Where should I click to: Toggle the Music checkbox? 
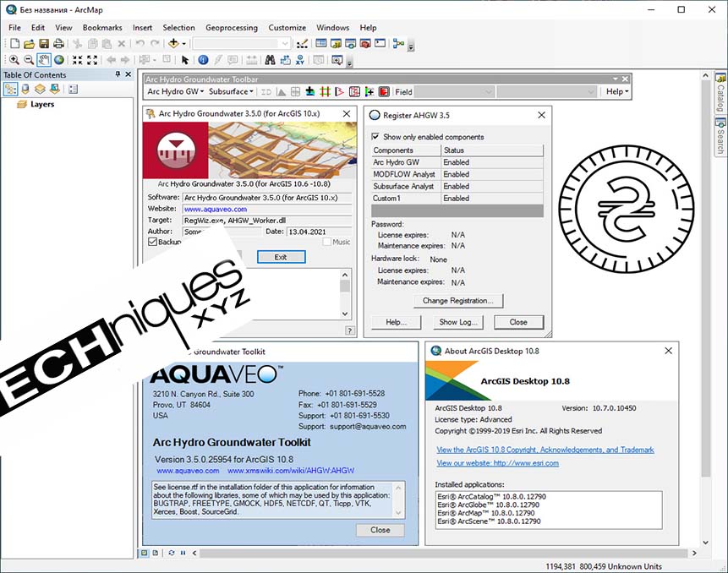(x=326, y=242)
